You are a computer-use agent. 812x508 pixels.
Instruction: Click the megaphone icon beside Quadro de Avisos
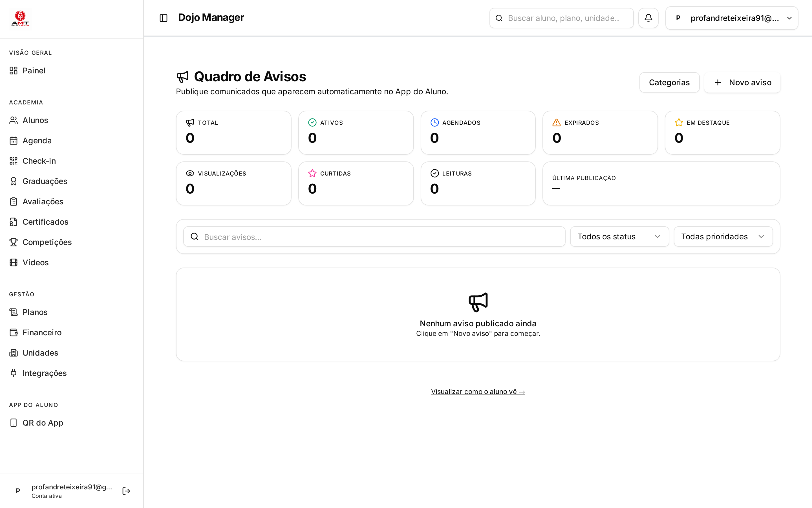[183, 77]
